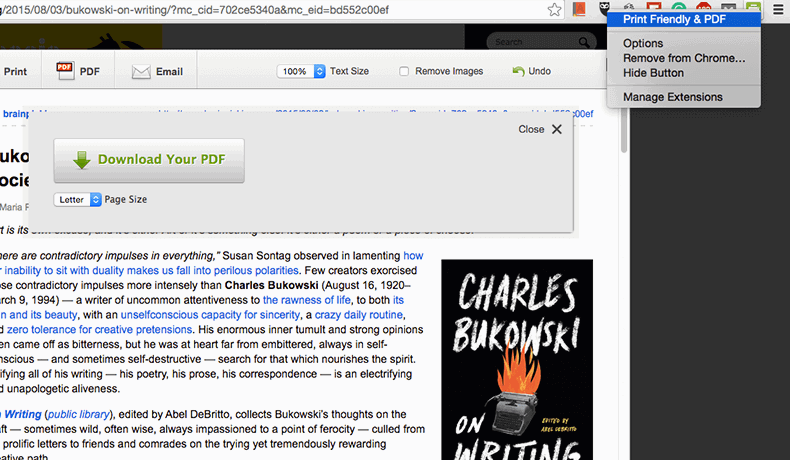The image size is (790, 460).
Task: Click the owl extension icon
Action: 604,7
